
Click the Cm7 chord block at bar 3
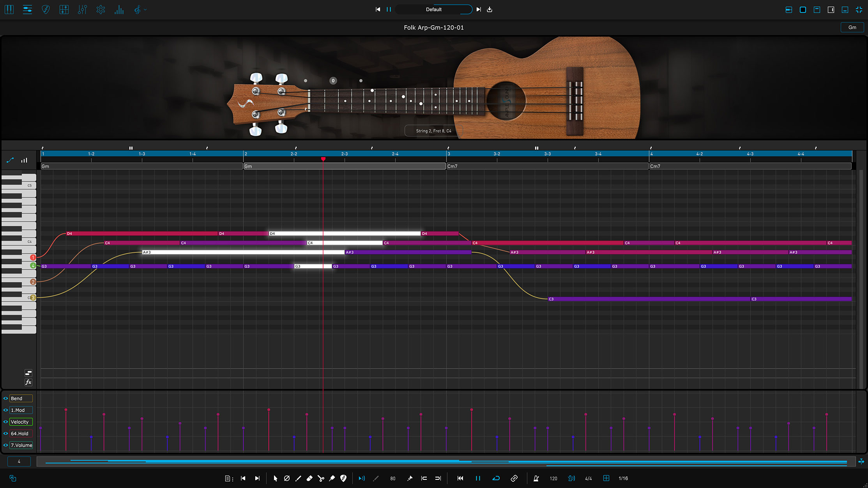click(547, 166)
